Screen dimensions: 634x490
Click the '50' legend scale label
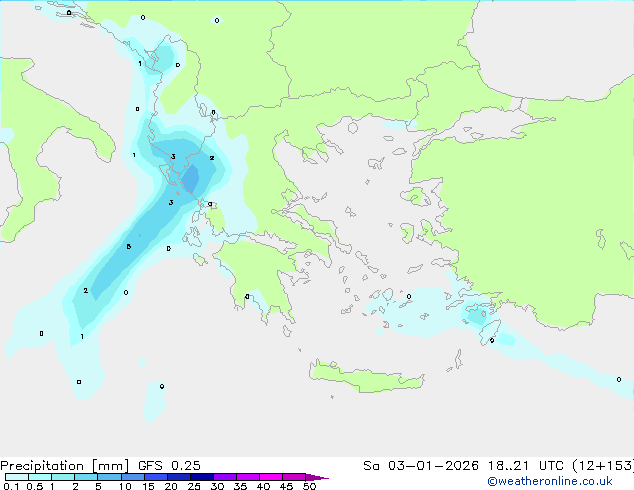[x=310, y=486]
